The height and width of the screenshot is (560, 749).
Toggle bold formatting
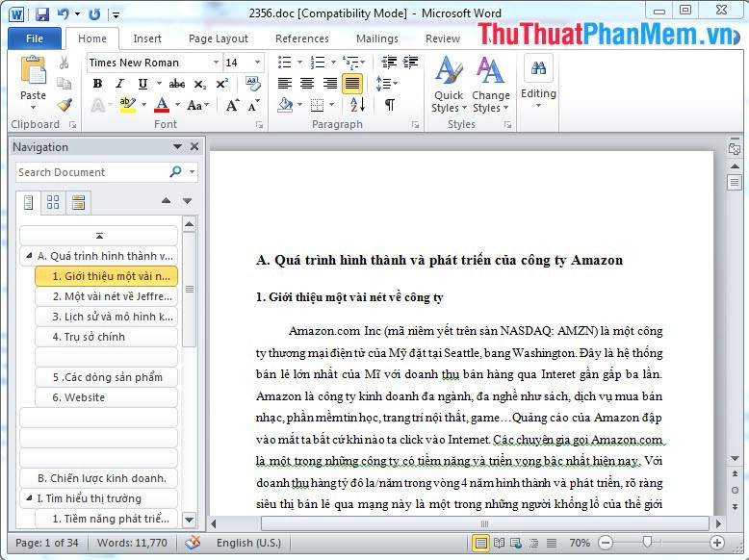coord(97,84)
